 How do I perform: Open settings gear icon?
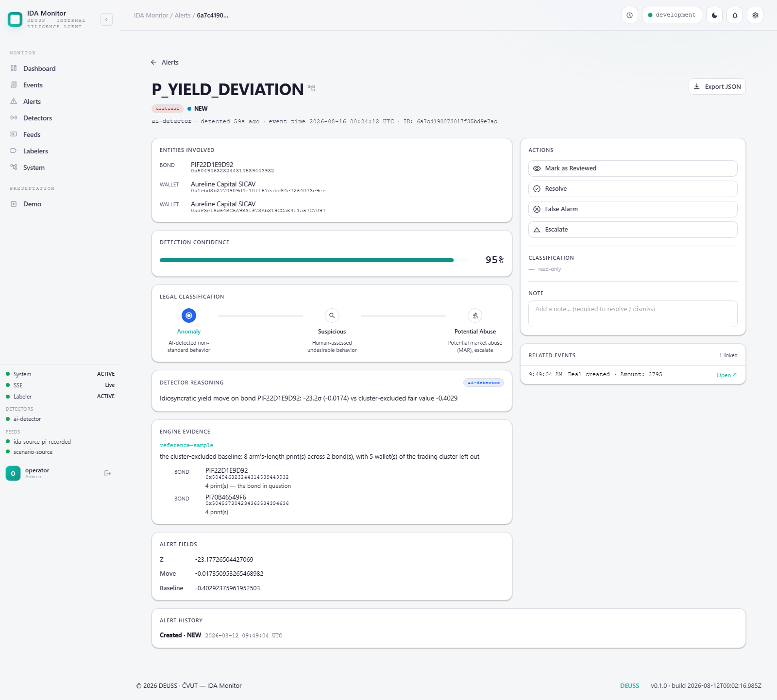[x=755, y=15]
